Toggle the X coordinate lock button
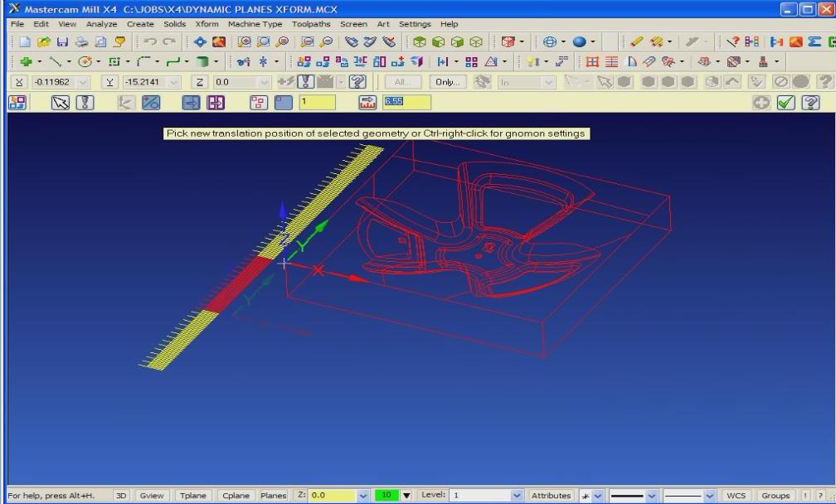 tap(19, 82)
